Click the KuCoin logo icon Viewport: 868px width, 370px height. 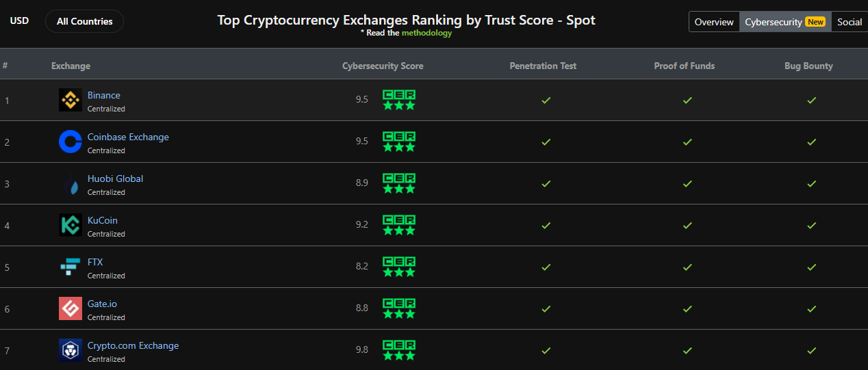(x=71, y=226)
